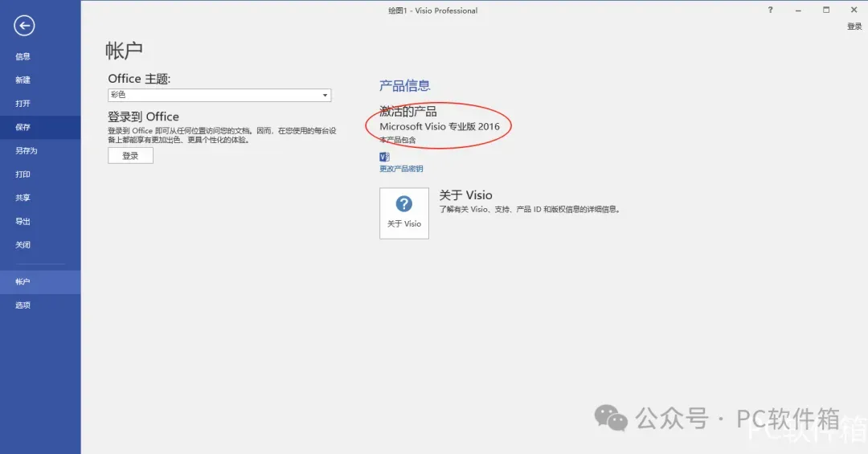Close the Visio window
868x454 pixels.
tap(854, 10)
